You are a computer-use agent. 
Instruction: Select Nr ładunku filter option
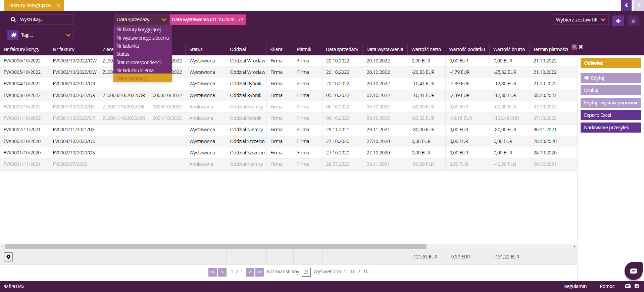coord(143,46)
